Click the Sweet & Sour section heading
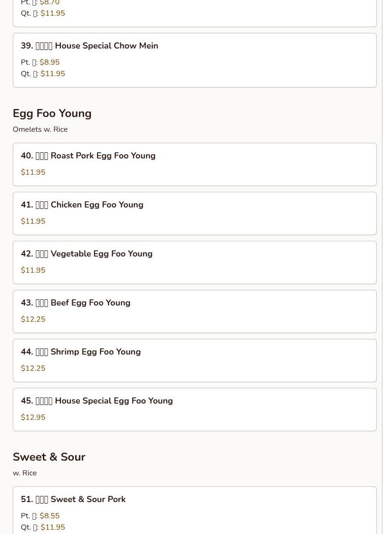Image resolution: width=392 pixels, height=534 pixels. 49,457
